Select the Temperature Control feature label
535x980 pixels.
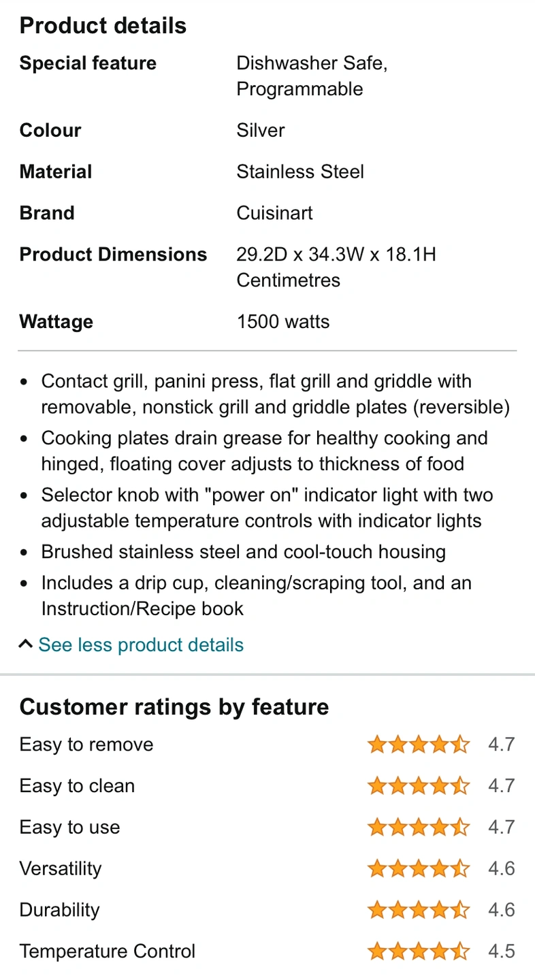click(x=108, y=951)
